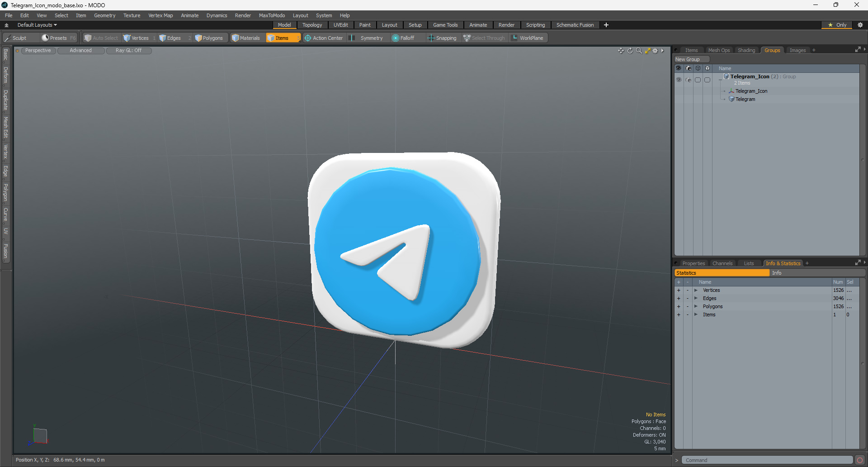This screenshot has width=868, height=467.
Task: Toggle first cube checkbox for Telegram_Icon group
Action: pyautogui.click(x=698, y=80)
